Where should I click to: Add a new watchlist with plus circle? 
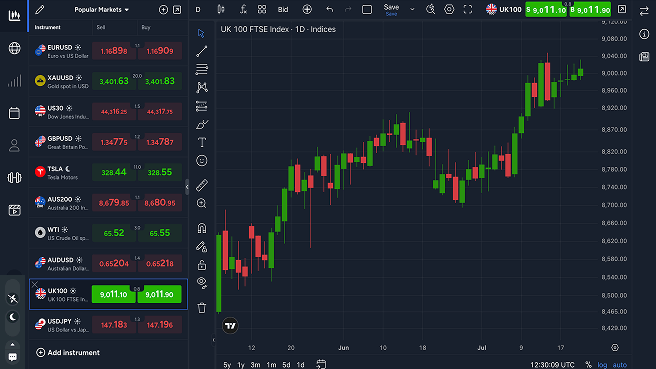pos(163,10)
